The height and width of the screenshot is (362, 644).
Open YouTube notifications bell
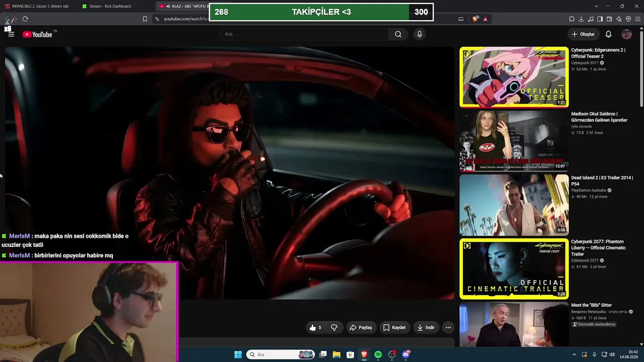(608, 34)
